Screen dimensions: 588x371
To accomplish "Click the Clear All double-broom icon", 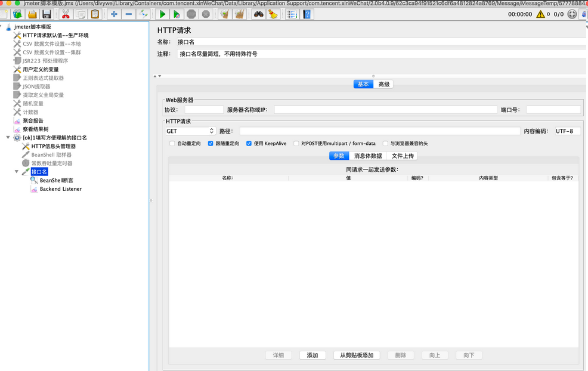I will [239, 14].
